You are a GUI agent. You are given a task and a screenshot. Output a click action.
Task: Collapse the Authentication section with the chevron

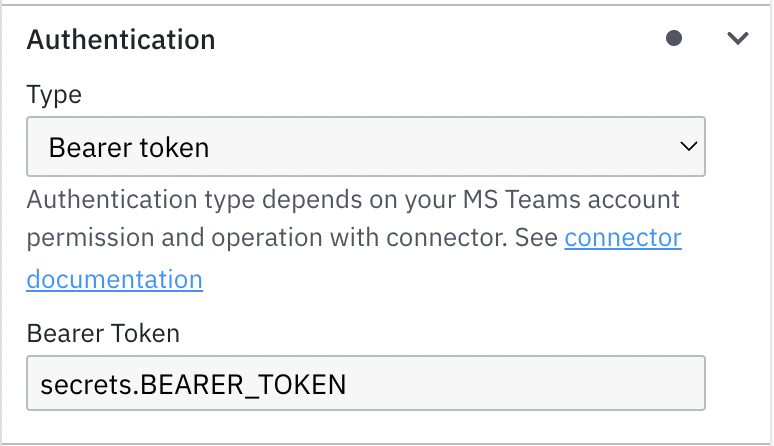tap(738, 39)
